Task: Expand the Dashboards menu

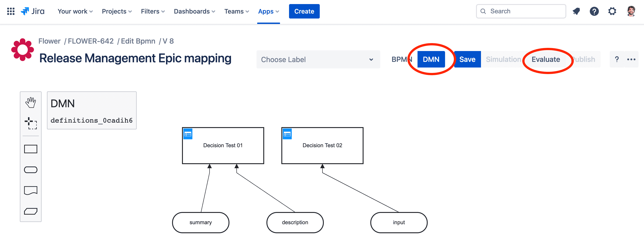Action: click(194, 11)
